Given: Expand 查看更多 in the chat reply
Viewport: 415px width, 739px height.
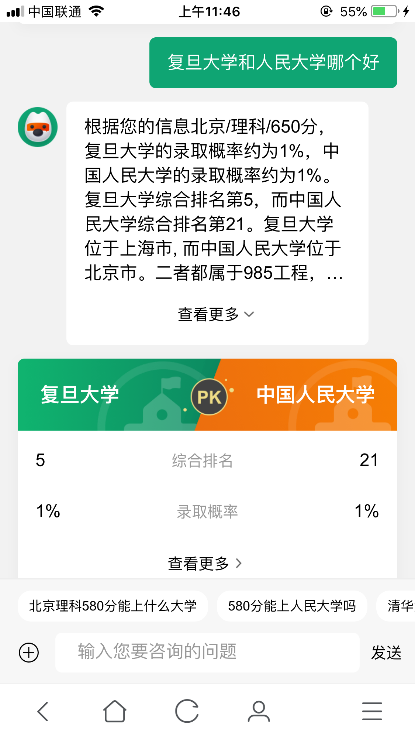Looking at the screenshot, I should 216,314.
